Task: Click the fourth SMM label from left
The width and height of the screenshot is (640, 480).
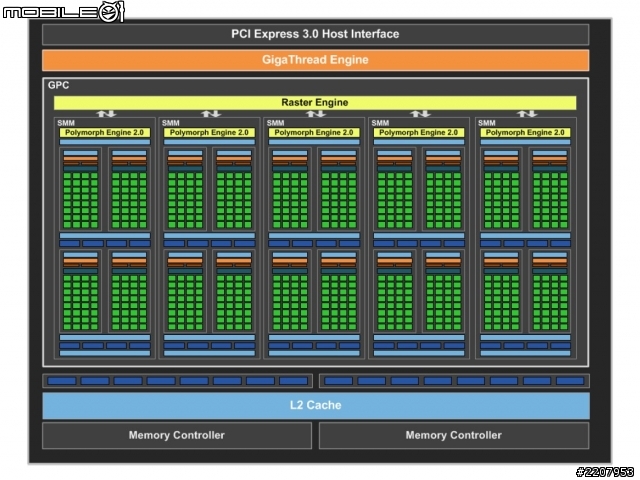Action: [x=380, y=122]
